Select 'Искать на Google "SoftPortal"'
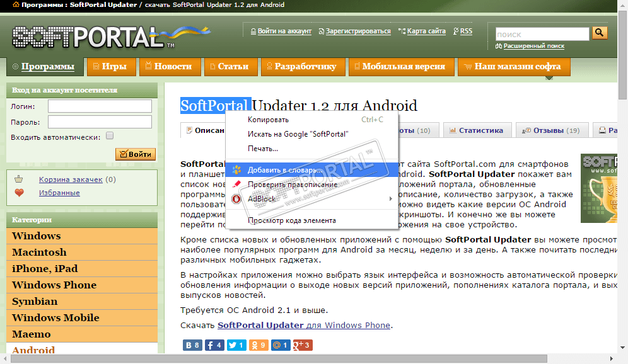This screenshot has height=364, width=628. pos(312,134)
